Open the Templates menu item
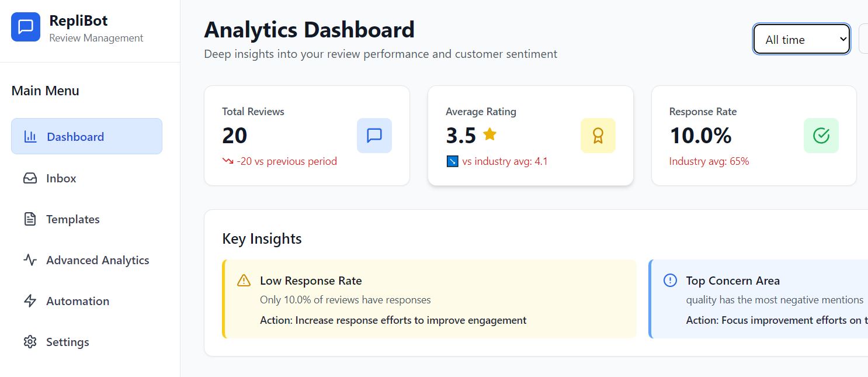 point(73,219)
